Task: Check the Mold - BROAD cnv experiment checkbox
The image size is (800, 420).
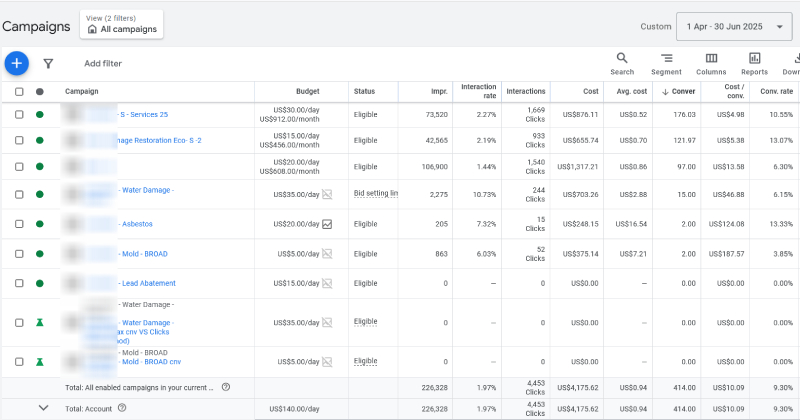Action: pos(19,362)
